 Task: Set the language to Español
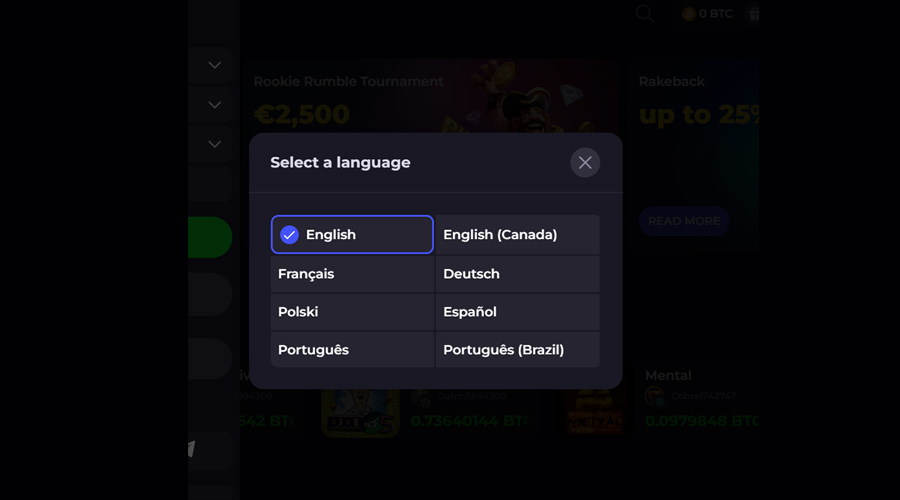(x=517, y=312)
